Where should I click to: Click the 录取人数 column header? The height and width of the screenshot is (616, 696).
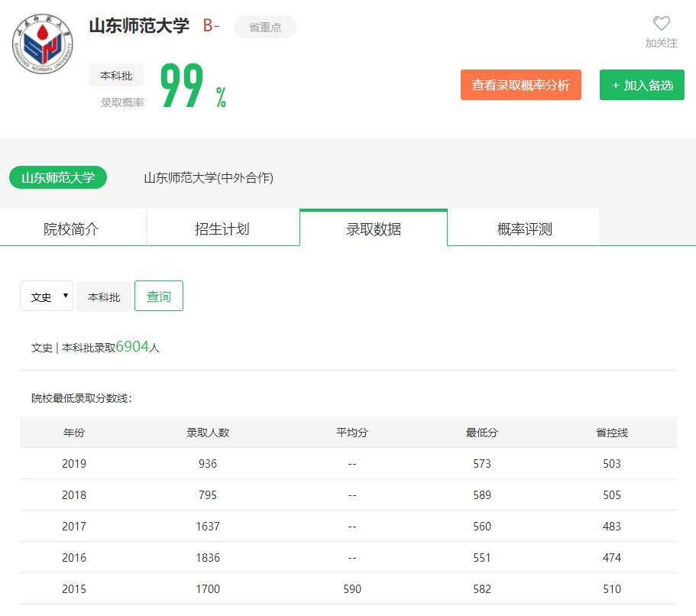(x=208, y=433)
